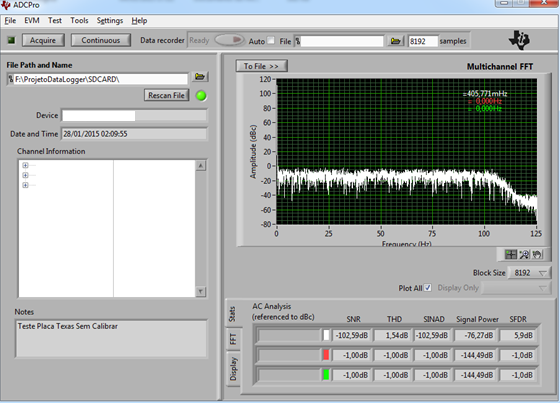Click the white channel name field in AC Analysis
This screenshot has width=560, height=403.
pyautogui.click(x=289, y=335)
